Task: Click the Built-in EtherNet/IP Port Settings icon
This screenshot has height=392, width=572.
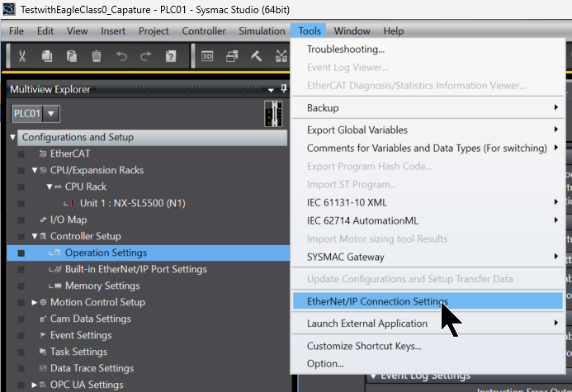Action: pyautogui.click(x=58, y=270)
